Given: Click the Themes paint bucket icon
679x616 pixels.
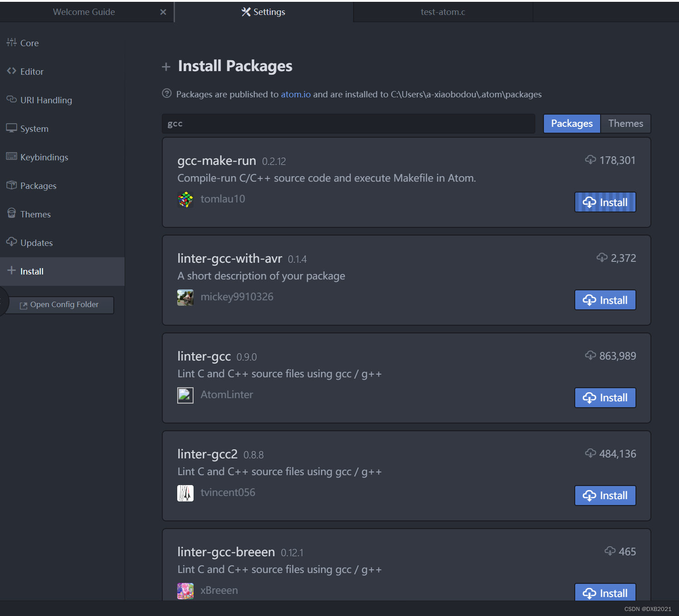Looking at the screenshot, I should click(x=11, y=213).
